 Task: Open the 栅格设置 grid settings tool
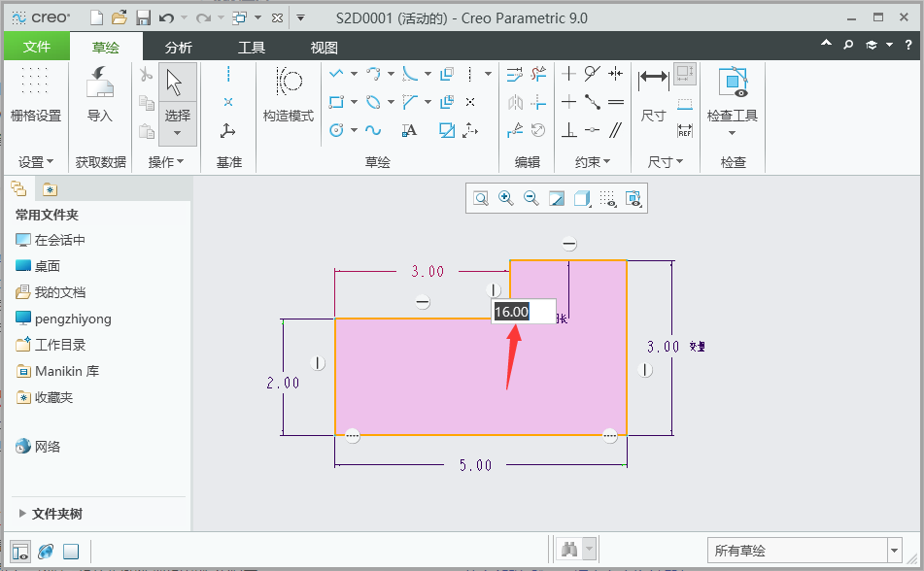coord(35,94)
